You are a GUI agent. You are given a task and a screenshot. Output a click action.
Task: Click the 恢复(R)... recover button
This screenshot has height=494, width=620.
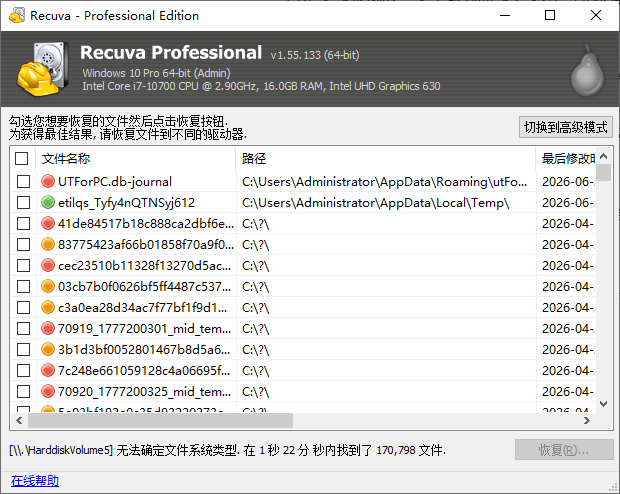564,450
